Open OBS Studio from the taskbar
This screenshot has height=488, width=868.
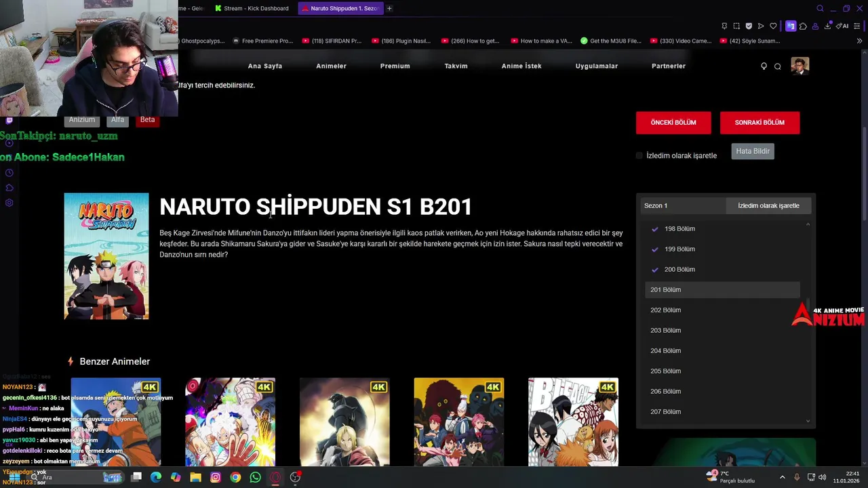[x=295, y=477]
